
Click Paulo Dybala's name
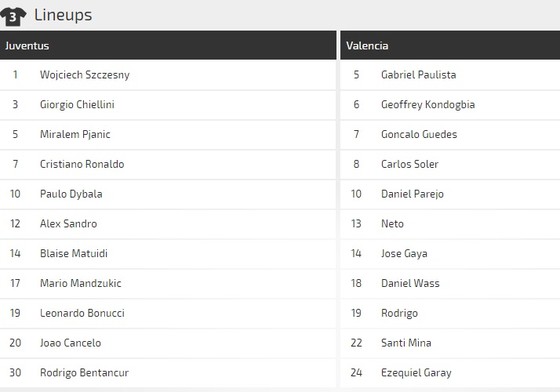(71, 194)
